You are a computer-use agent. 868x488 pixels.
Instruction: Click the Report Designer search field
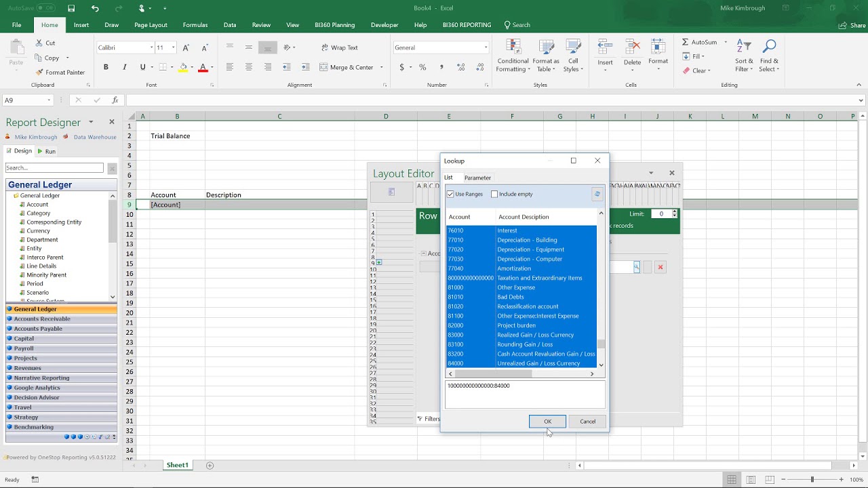(x=54, y=167)
